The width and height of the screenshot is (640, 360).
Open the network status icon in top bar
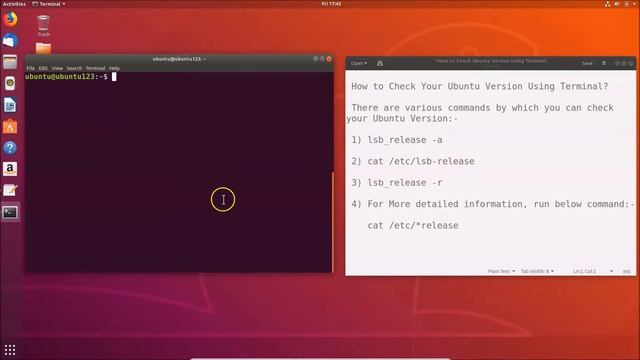608,4
